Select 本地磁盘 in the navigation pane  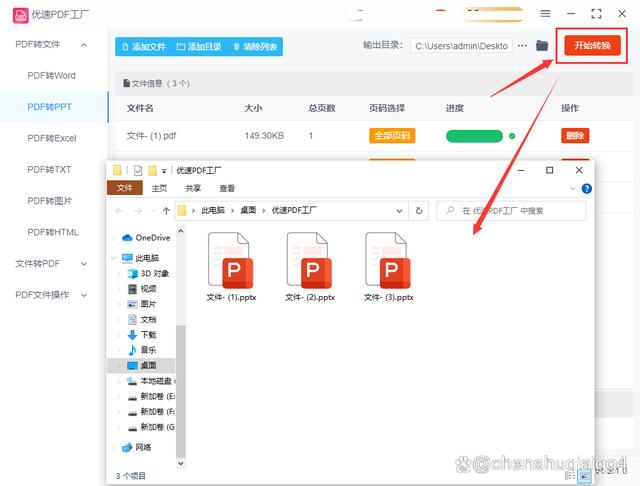(x=151, y=381)
